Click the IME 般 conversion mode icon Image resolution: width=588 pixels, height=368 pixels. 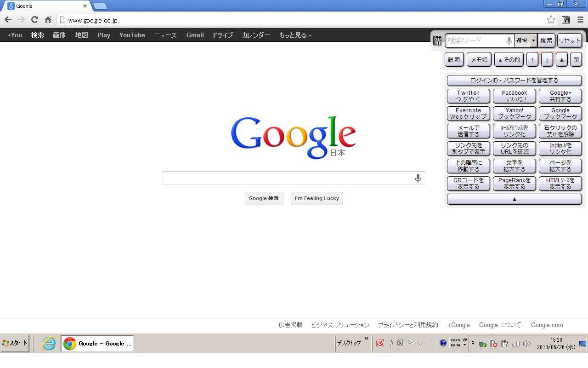400,343
